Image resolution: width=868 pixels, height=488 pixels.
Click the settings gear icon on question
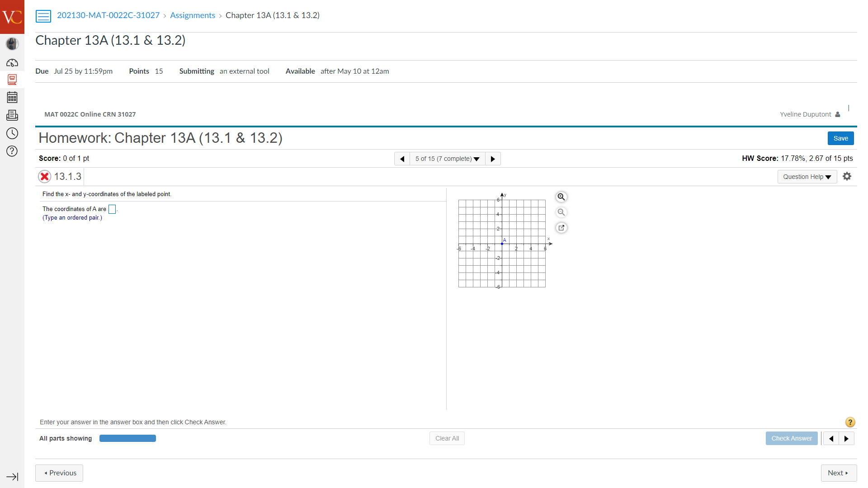point(847,176)
